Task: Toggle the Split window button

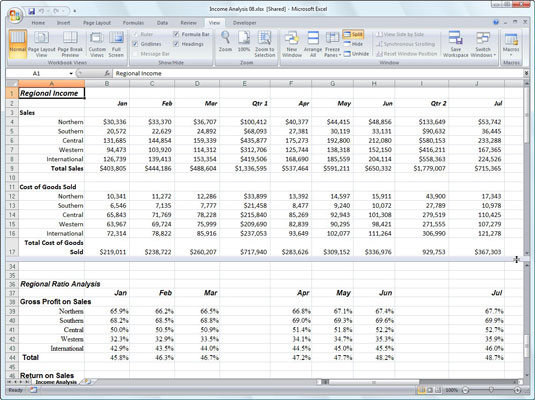Action: [x=353, y=34]
